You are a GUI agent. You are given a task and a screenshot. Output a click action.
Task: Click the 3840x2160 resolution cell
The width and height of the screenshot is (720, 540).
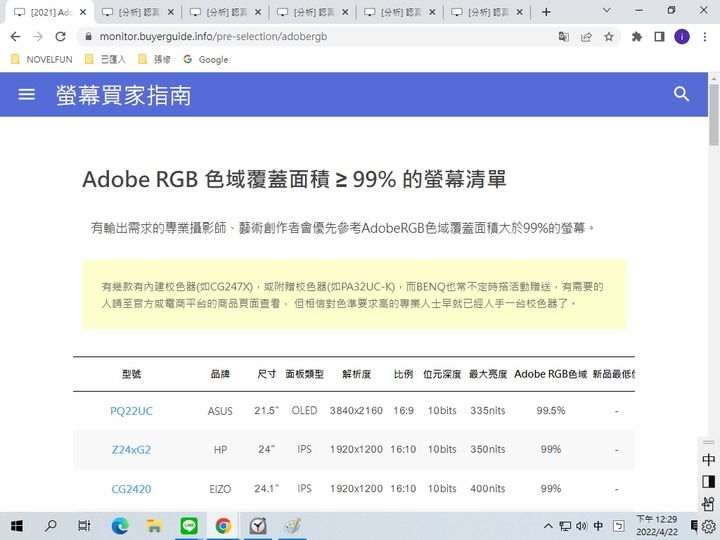pyautogui.click(x=356, y=411)
